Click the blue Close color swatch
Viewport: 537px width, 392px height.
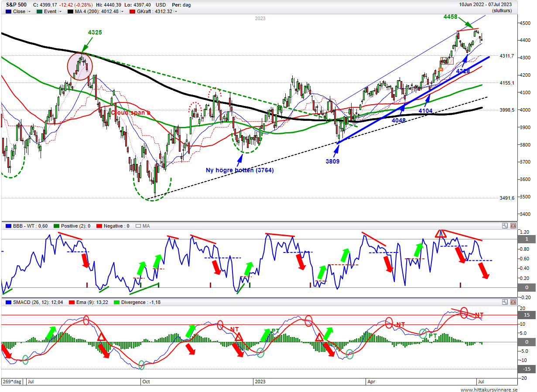[8, 11]
